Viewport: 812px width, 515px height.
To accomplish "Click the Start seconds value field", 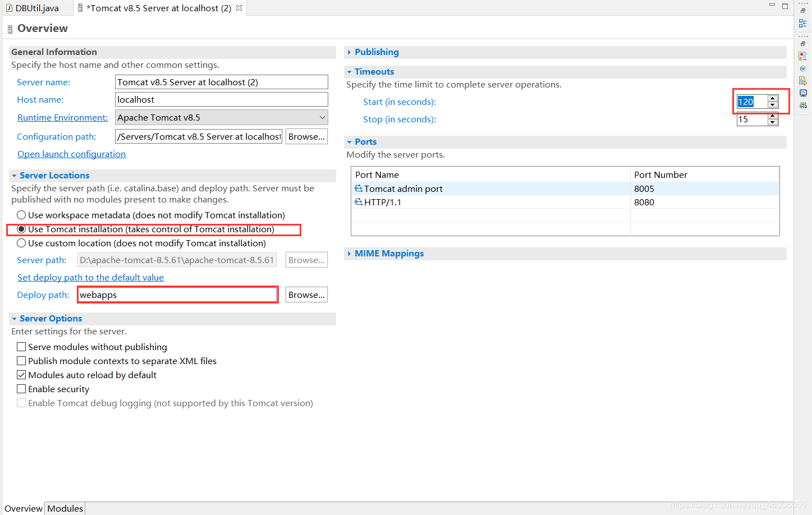I will pos(752,102).
